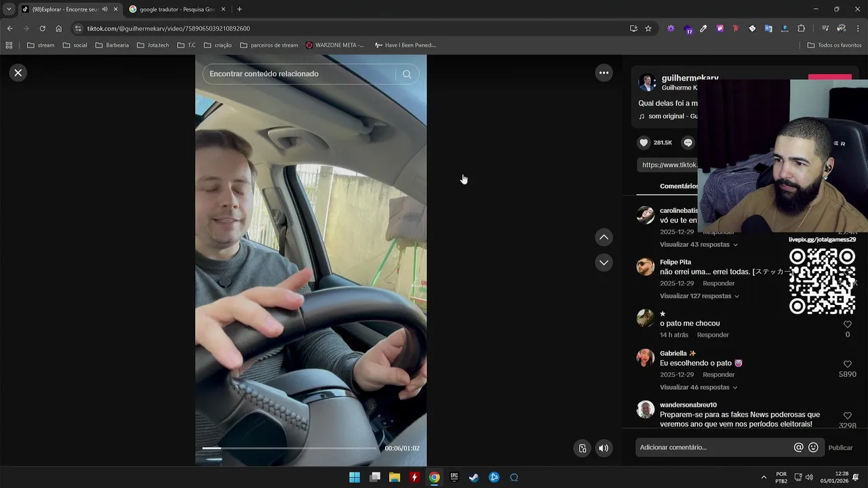Open the 'stream' bookmark folder
This screenshot has width=868, height=488.
(x=41, y=45)
